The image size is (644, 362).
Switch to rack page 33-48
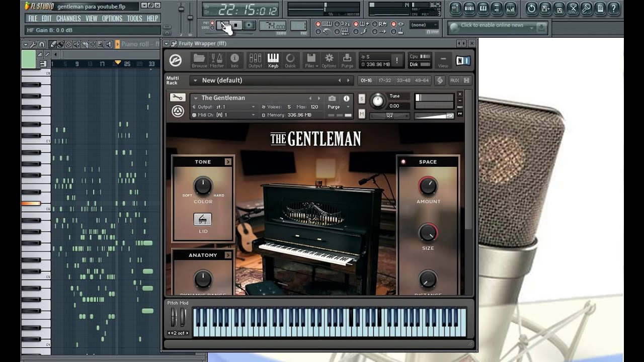click(403, 80)
